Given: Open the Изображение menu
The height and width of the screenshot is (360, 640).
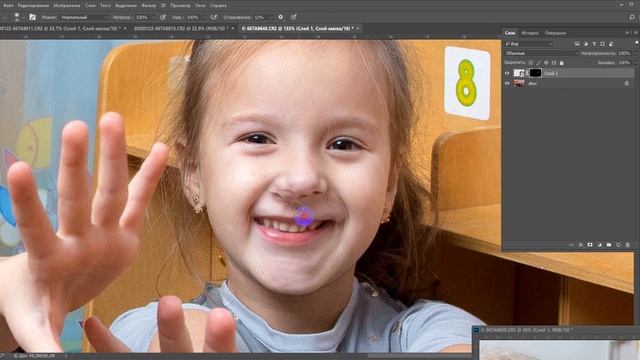Looking at the screenshot, I should (x=67, y=6).
